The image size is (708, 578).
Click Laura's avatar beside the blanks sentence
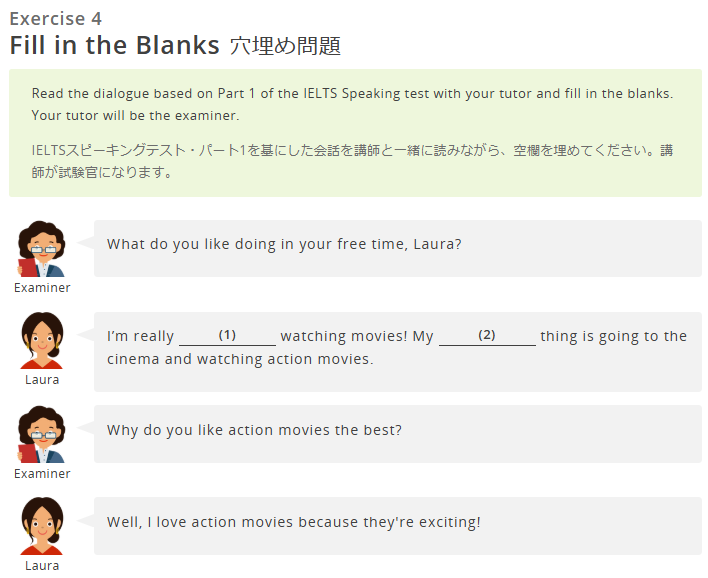42,340
